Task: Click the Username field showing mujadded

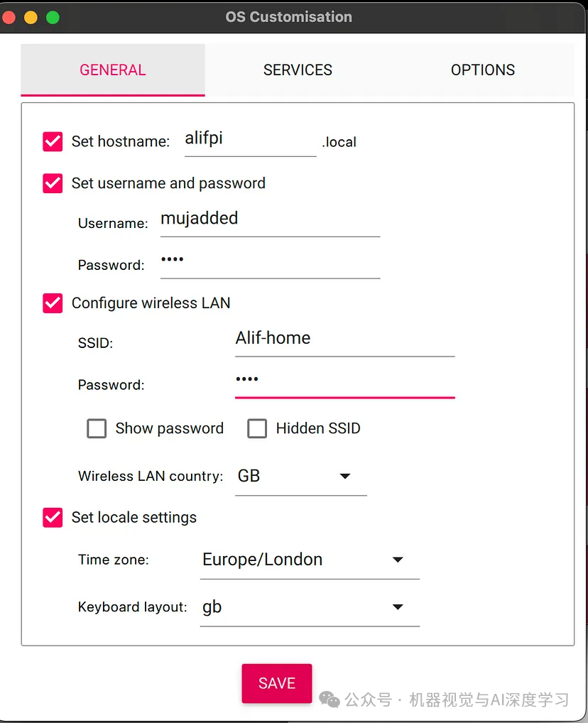Action: pos(270,219)
